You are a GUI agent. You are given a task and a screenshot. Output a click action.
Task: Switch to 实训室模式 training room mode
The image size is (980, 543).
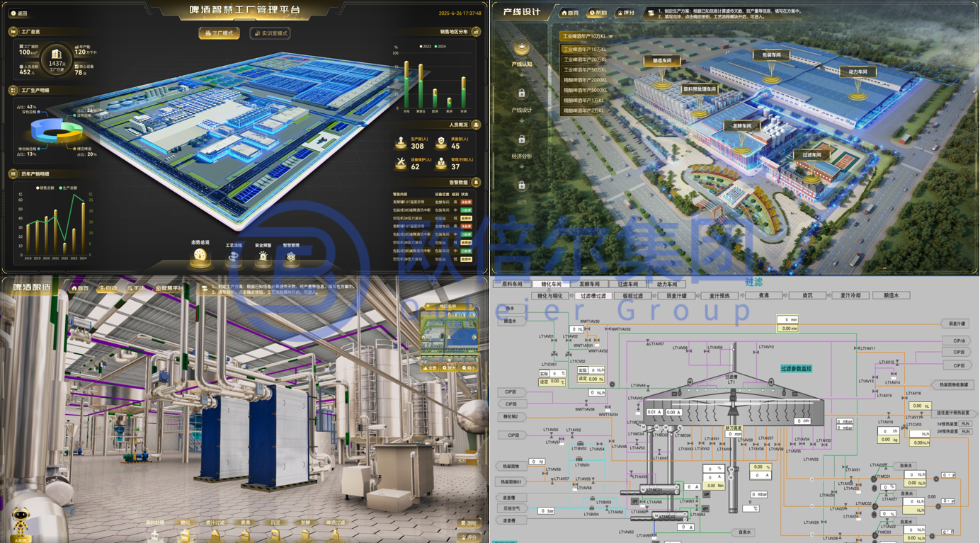(270, 33)
